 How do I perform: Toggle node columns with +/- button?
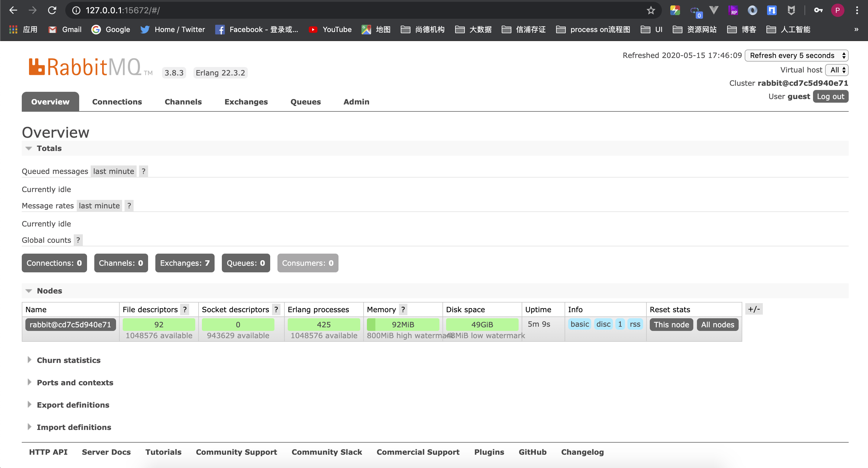point(753,309)
